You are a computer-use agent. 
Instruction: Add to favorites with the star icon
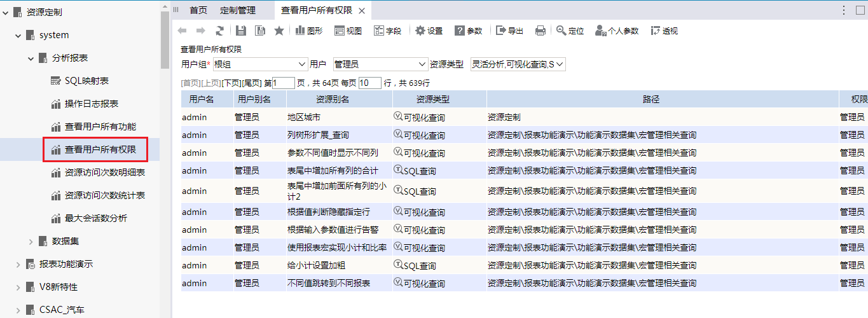click(279, 31)
